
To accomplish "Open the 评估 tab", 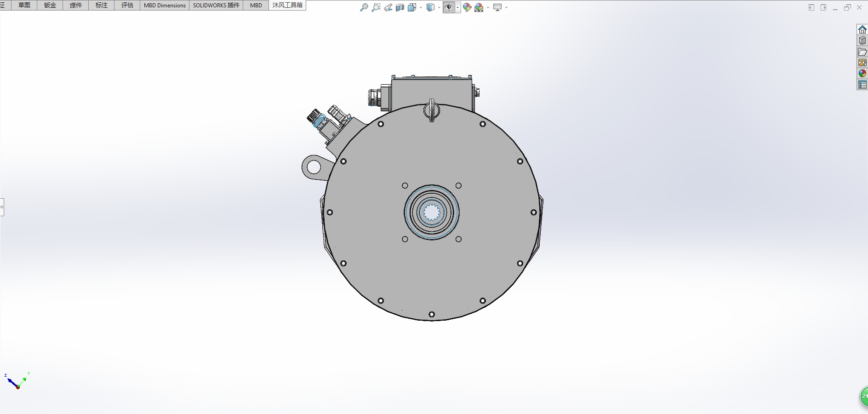I will [127, 5].
